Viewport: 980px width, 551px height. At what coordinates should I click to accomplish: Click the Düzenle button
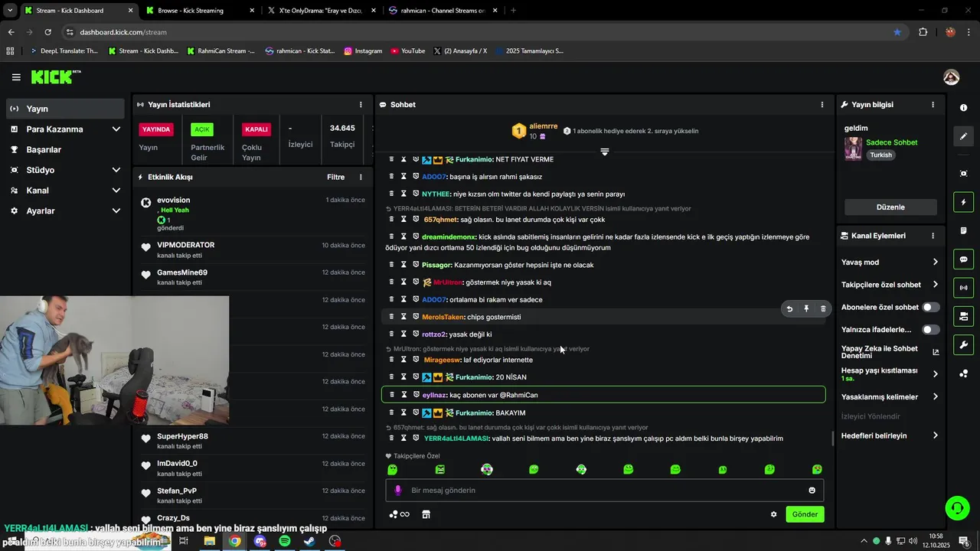click(890, 207)
